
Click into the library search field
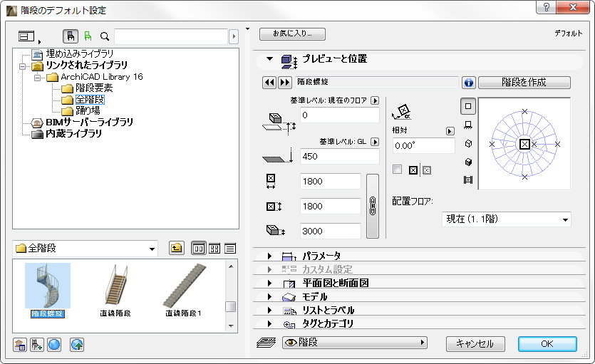tap(171, 36)
